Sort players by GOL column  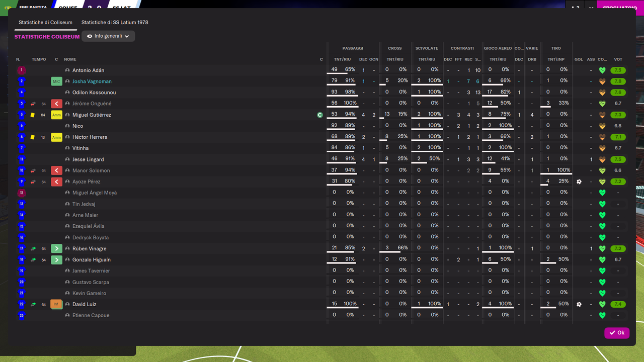(x=579, y=59)
